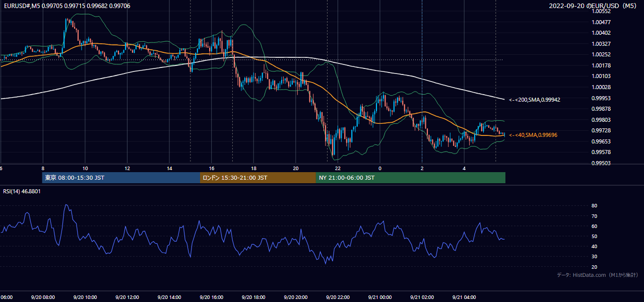Screen dimensions: 644x302
Task: Click the 9/20 18:00 time label
Action: point(253,297)
